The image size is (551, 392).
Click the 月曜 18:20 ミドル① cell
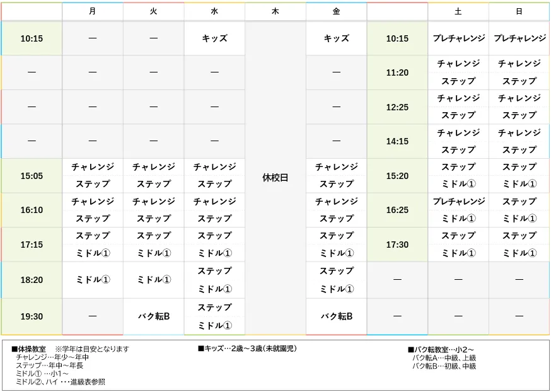[x=92, y=279]
